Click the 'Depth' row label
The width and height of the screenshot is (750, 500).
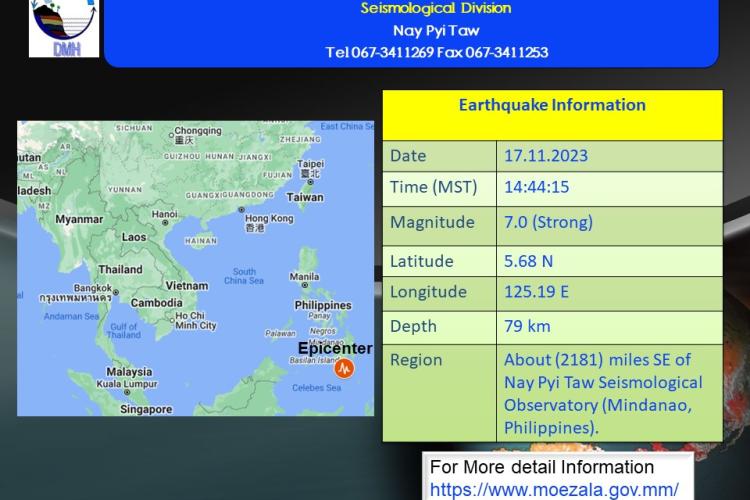(x=413, y=326)
